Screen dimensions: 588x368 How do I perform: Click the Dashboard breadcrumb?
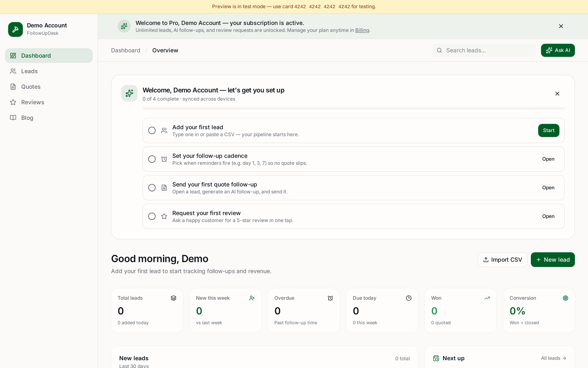point(126,50)
